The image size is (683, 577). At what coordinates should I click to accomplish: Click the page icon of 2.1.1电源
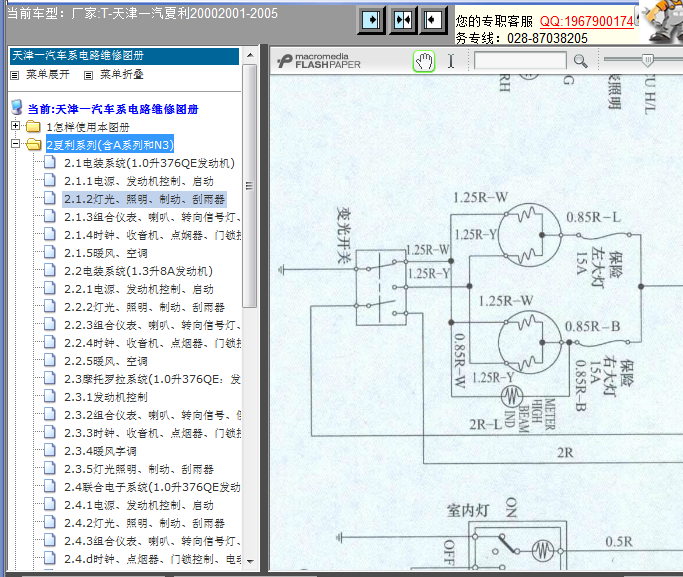point(50,180)
